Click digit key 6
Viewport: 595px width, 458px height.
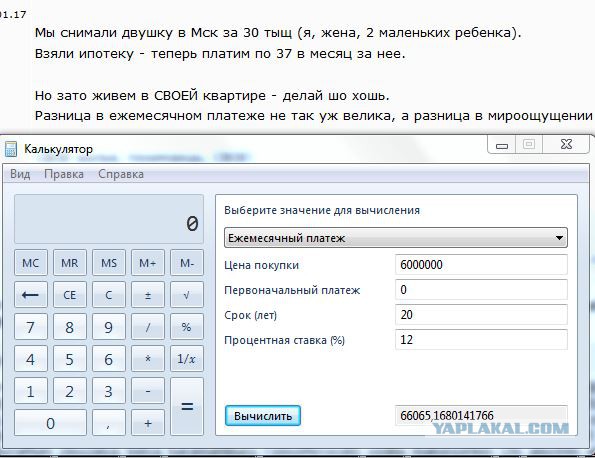point(109,359)
